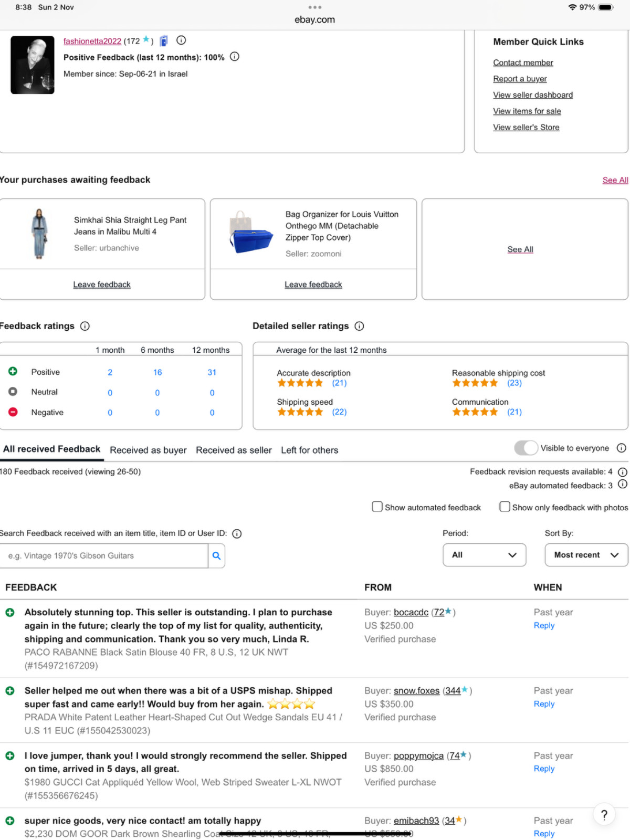Enable Show only feedback with photos

click(x=505, y=507)
